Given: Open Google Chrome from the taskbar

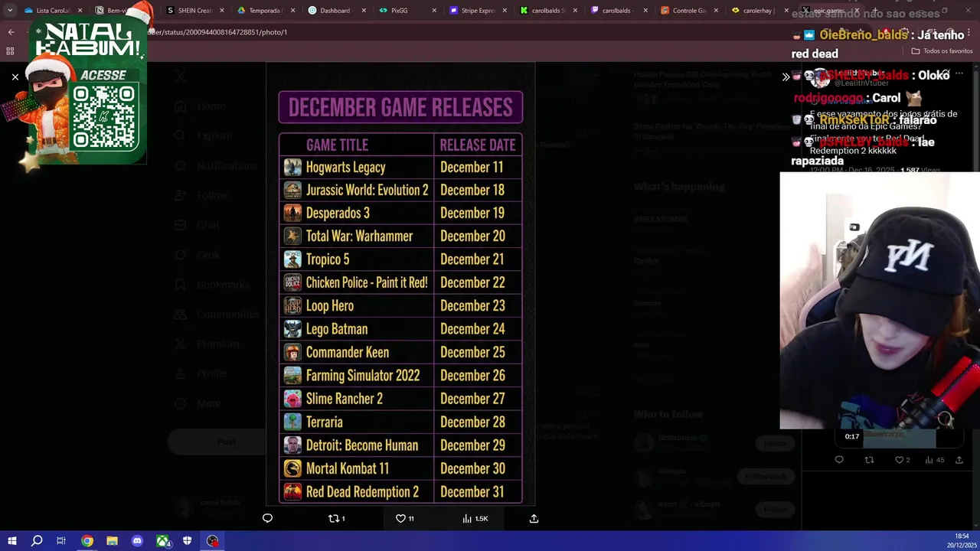Looking at the screenshot, I should (x=87, y=541).
